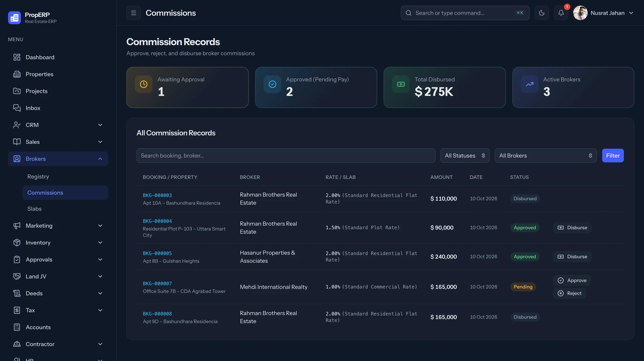Open the Dashboard grid icon
Screen dimensions: 644x361
(x=17, y=57)
